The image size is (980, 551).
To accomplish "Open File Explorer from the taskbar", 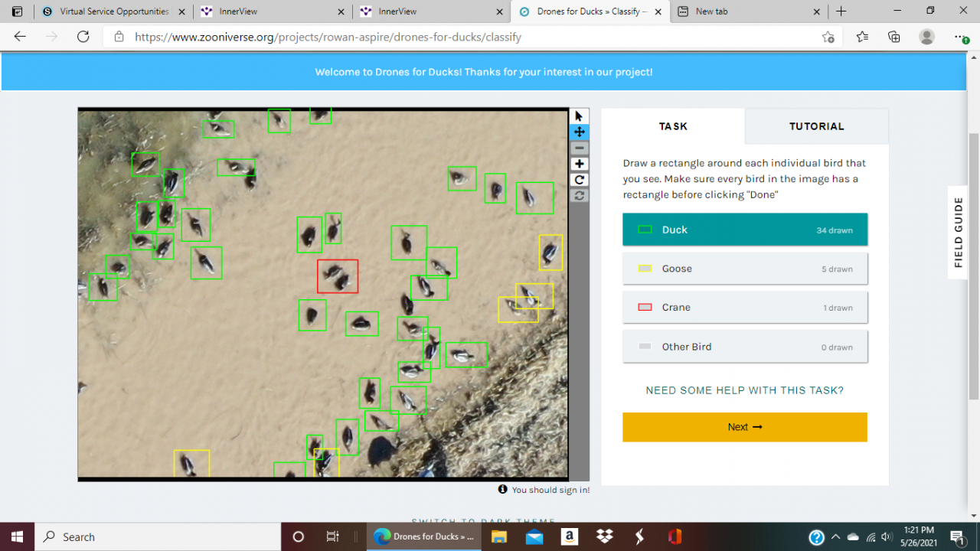I will tap(499, 536).
